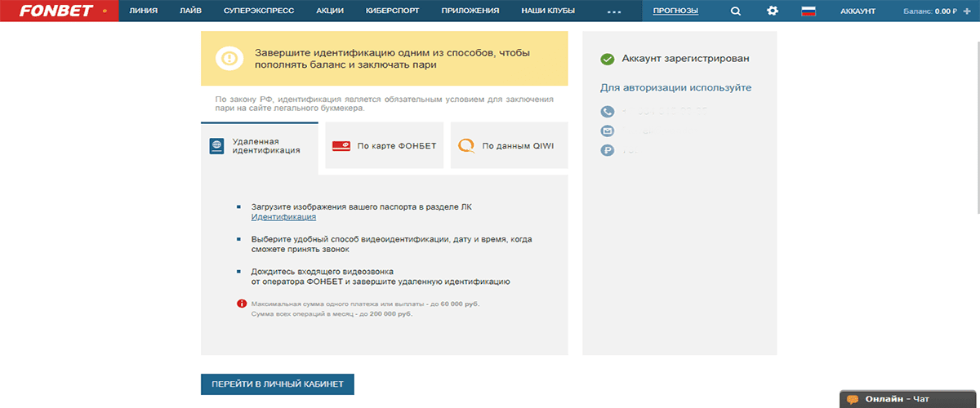This screenshot has height=408, width=980.
Task: Click the Для авторизации используйте heading
Action: (676, 87)
